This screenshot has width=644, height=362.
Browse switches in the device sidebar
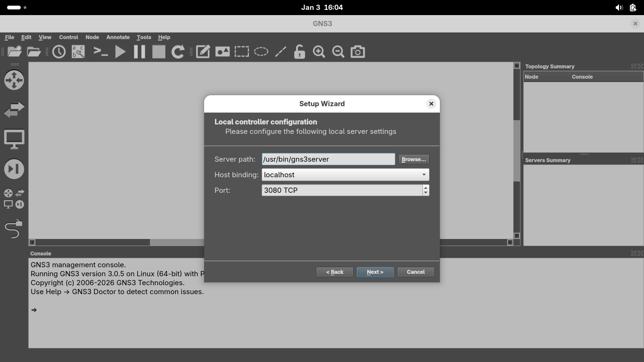pos(14,110)
